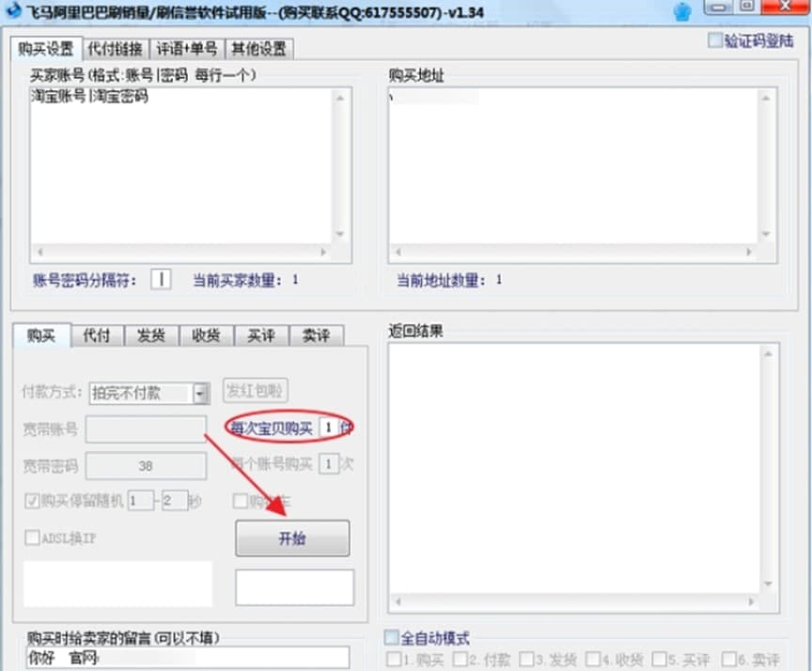The image size is (812, 671).
Task: Click left arrow of 购买地址 horizontal scrollbar
Action: tap(398, 252)
